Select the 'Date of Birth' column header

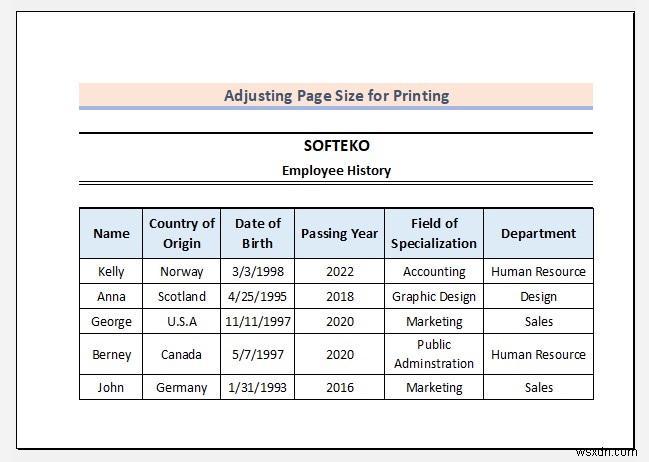257,233
